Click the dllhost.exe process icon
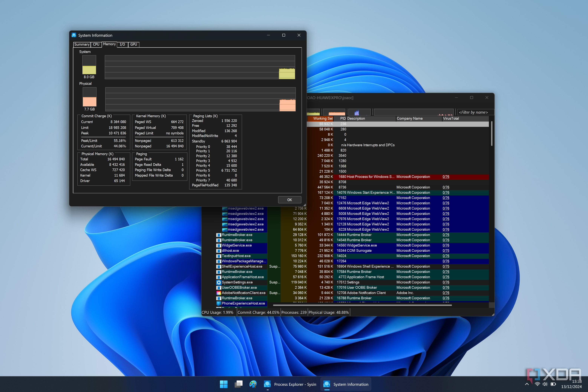Viewport: 588px width, 392px height. click(x=219, y=250)
